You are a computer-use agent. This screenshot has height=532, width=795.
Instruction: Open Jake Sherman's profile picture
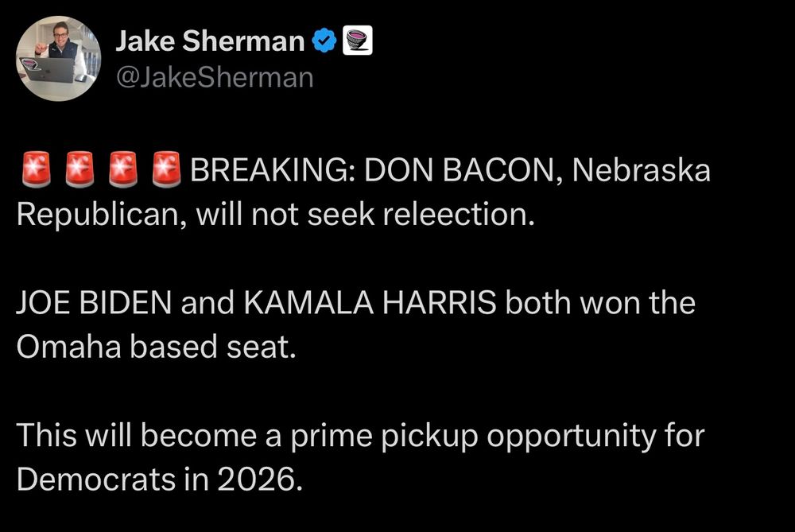[58, 58]
